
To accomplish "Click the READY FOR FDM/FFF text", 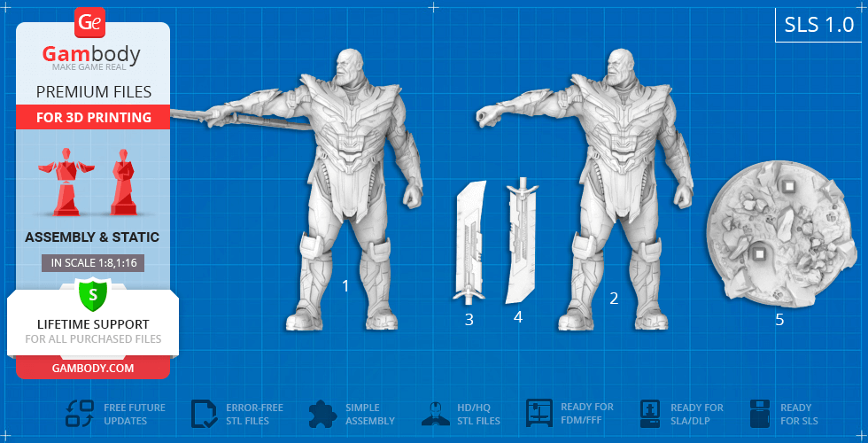I will coord(587,414).
